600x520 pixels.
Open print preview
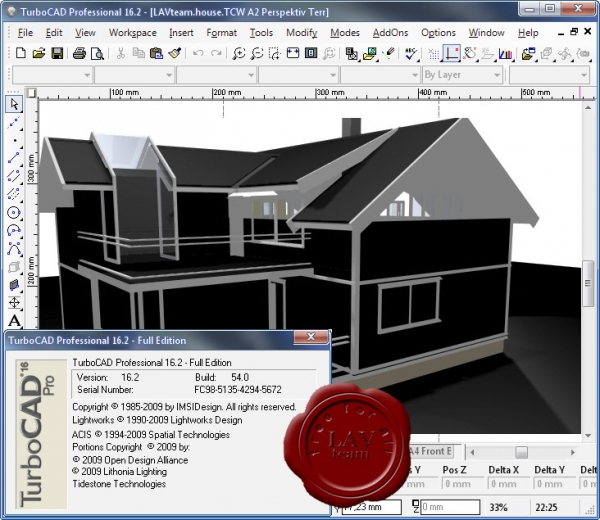[97, 53]
